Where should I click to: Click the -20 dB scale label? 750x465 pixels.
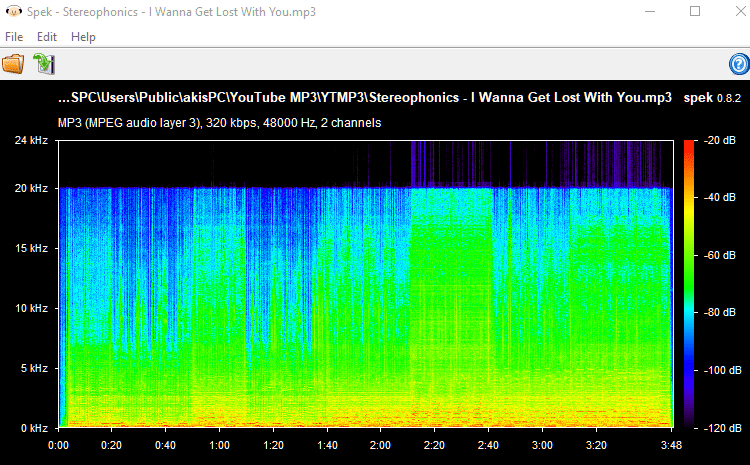(x=717, y=141)
